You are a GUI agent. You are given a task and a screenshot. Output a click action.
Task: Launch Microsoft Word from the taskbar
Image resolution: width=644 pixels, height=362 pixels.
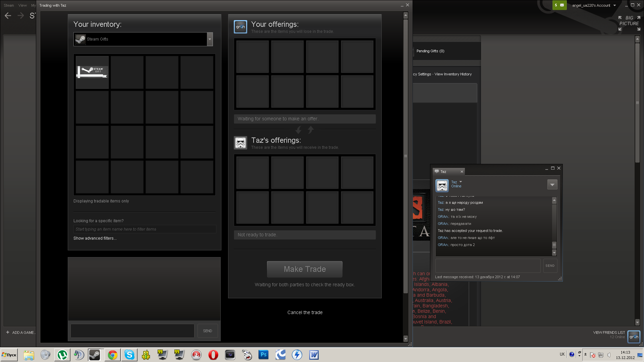pyautogui.click(x=314, y=355)
